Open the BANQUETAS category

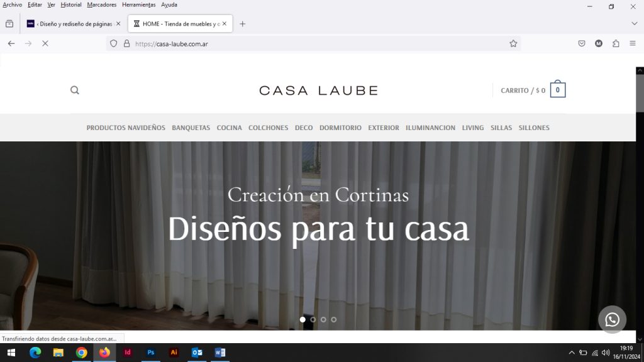pyautogui.click(x=191, y=128)
